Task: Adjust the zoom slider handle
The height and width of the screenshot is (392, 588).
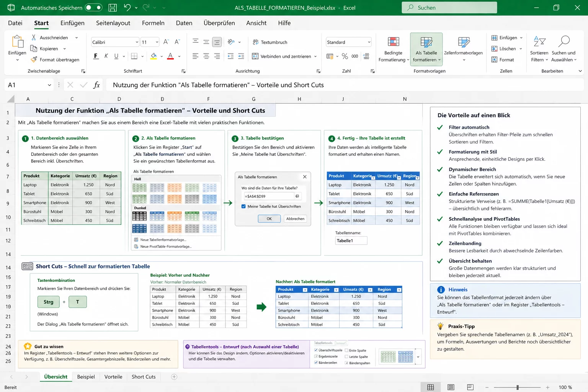Action: click(518, 387)
